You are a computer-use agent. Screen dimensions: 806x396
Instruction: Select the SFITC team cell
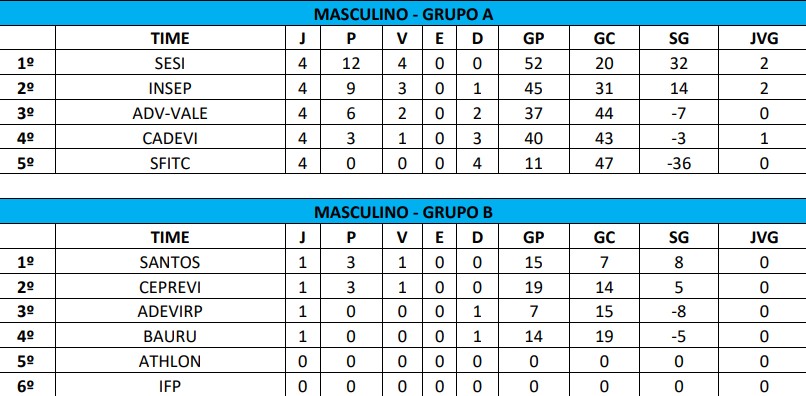point(170,163)
